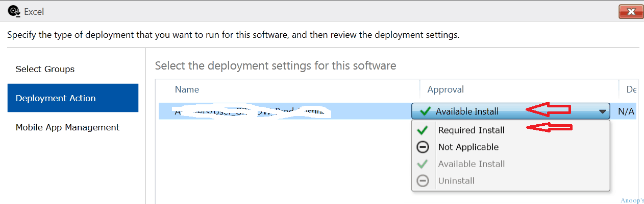Image resolution: width=644 pixels, height=204 pixels.
Task: Click the greyed minus icon beside Uninstall
Action: 423,181
